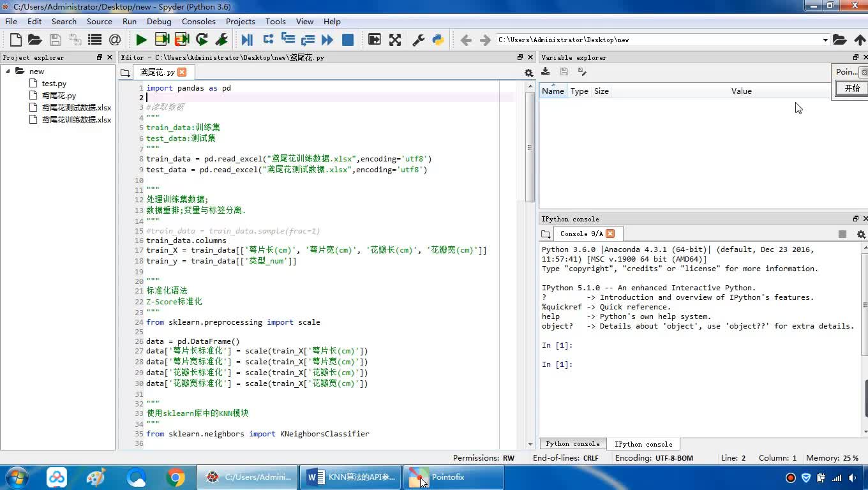The image size is (868, 490).
Task: Open the editor options gear menu
Action: 528,73
